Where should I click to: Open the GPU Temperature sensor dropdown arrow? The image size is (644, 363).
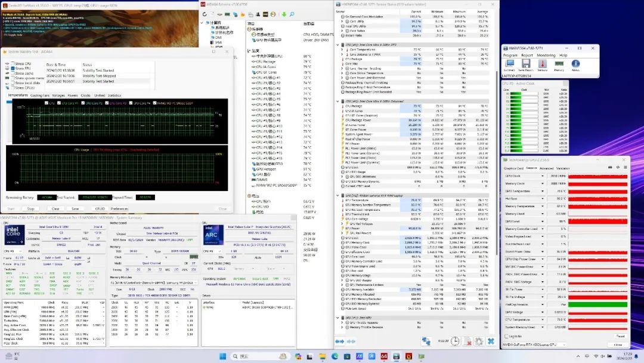543,191
